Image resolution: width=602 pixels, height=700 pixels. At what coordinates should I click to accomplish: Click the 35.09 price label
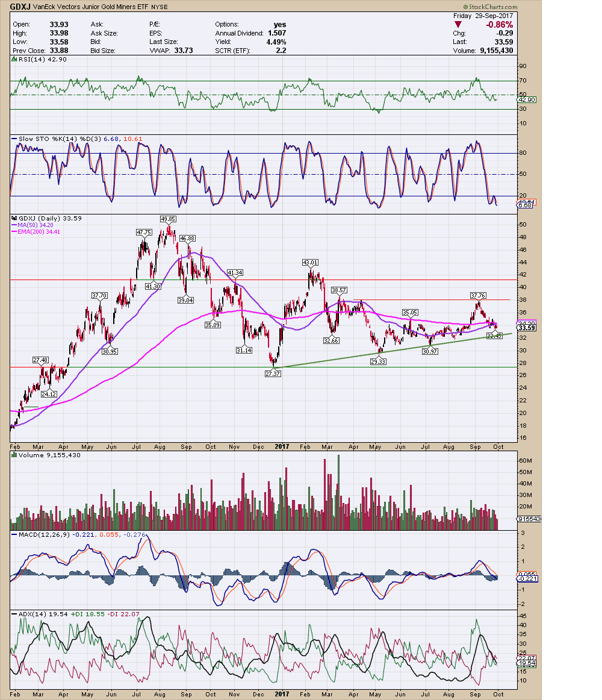[213, 325]
